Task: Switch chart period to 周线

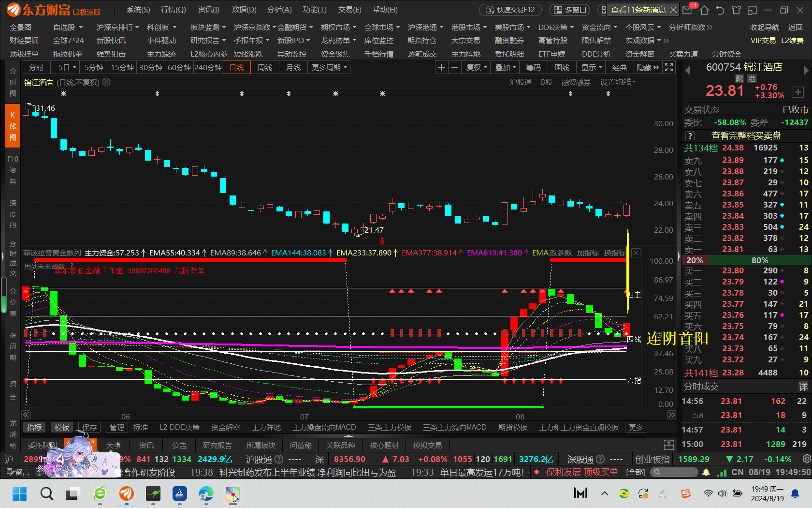Action: (x=265, y=68)
